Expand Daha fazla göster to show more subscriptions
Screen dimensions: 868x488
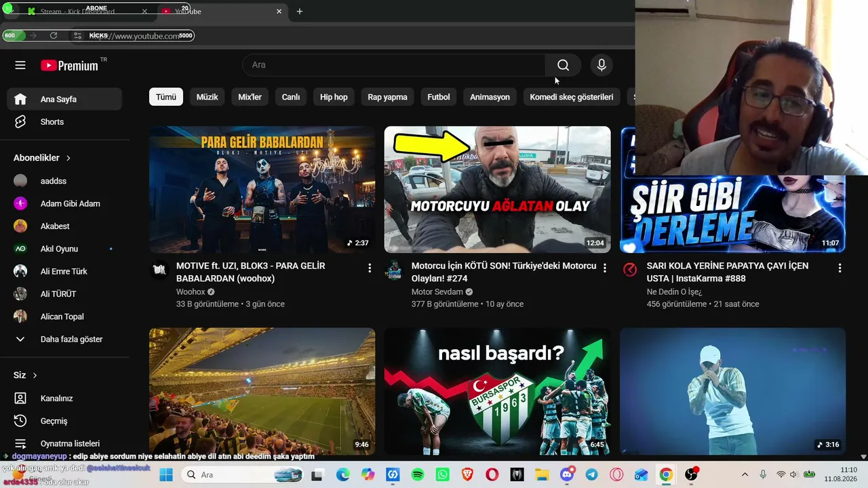[64, 339]
